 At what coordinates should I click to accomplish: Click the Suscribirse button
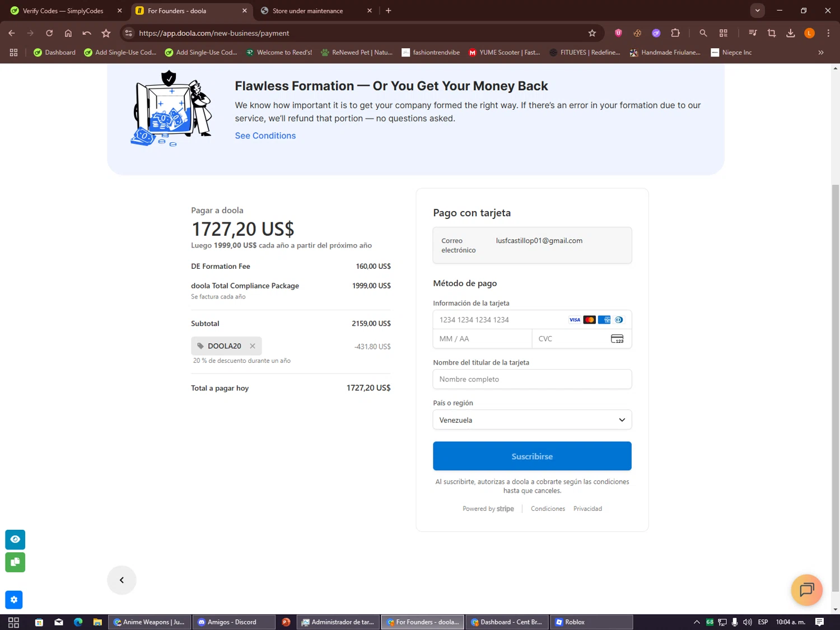click(x=532, y=456)
